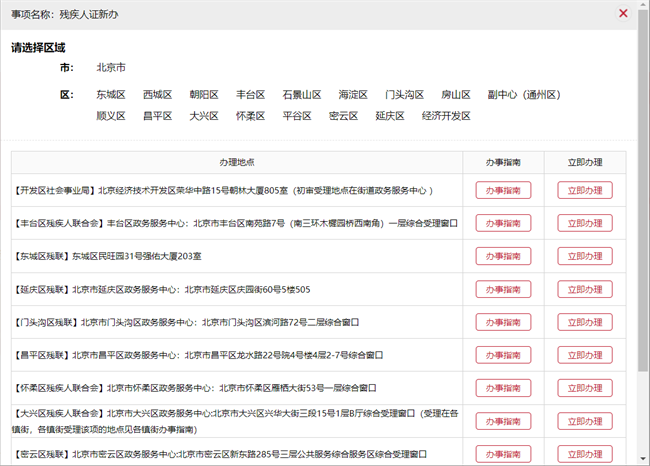Viewport: 650px width, 466px height.
Task: Open 办事指南 for 东城区残联
Action: pyautogui.click(x=503, y=256)
